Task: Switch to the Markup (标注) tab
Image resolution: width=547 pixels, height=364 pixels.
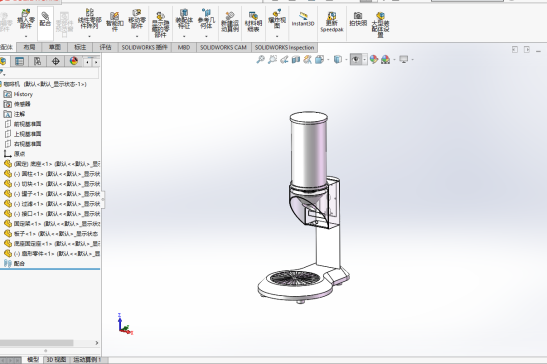Action: click(80, 47)
